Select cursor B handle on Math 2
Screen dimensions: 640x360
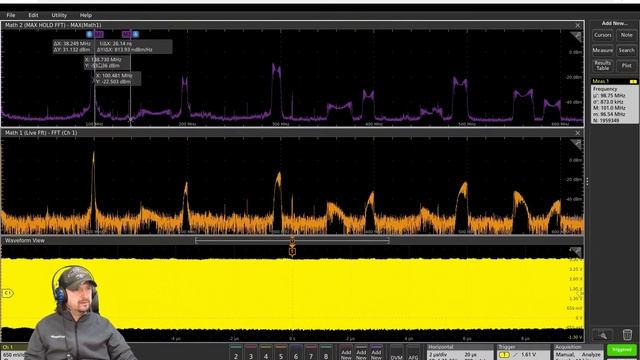point(89,34)
